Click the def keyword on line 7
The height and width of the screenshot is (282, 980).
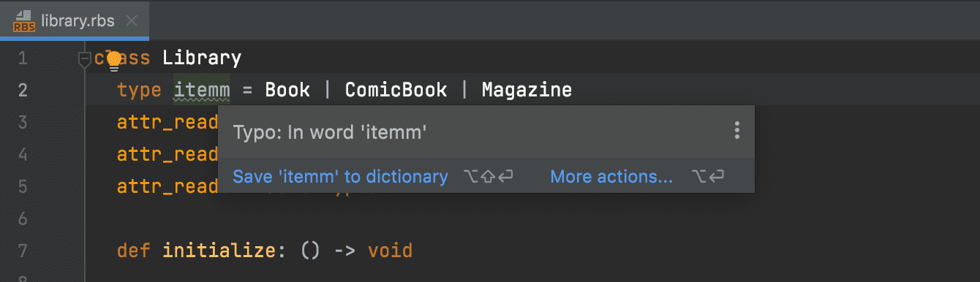click(134, 251)
